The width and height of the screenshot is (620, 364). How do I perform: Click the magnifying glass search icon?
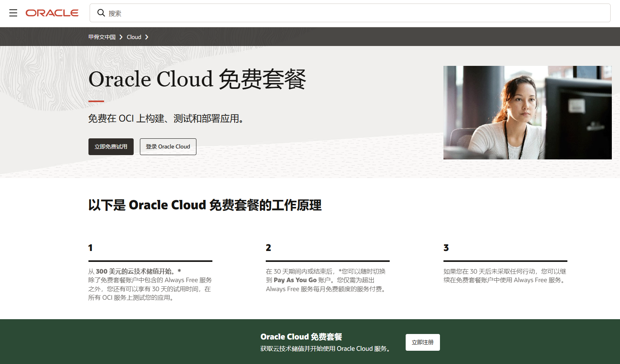101,13
